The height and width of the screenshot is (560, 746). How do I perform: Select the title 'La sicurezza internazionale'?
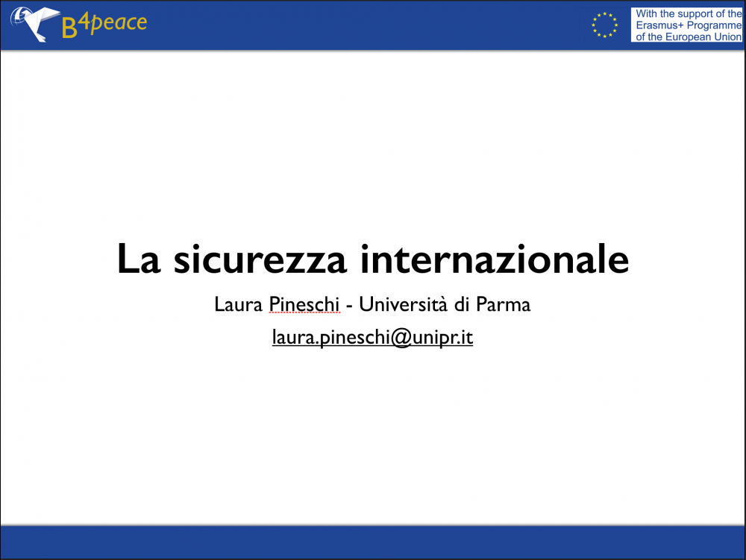[x=373, y=259]
